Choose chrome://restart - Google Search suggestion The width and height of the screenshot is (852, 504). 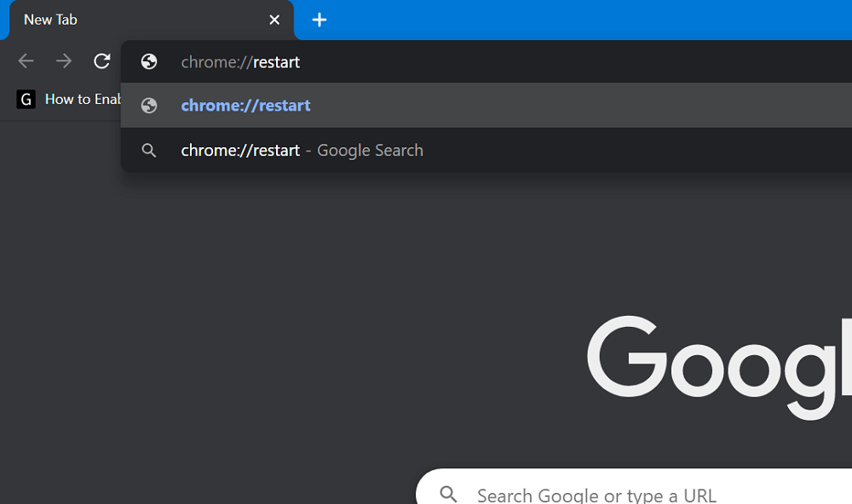tap(486, 151)
